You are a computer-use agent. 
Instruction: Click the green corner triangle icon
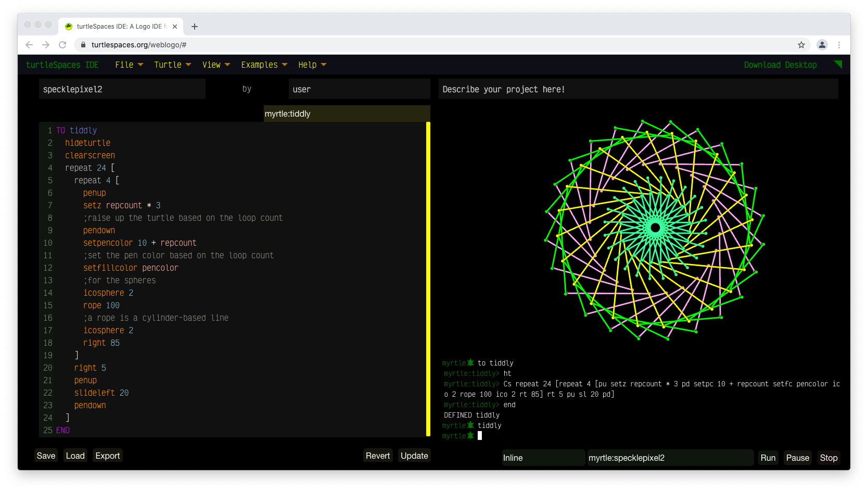(x=838, y=64)
